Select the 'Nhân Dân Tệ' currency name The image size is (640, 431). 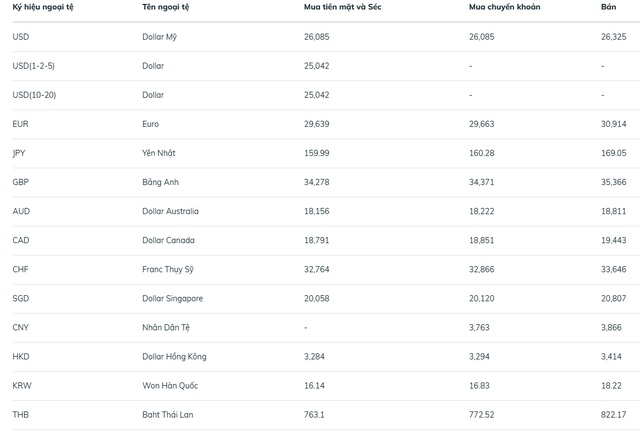(x=166, y=327)
